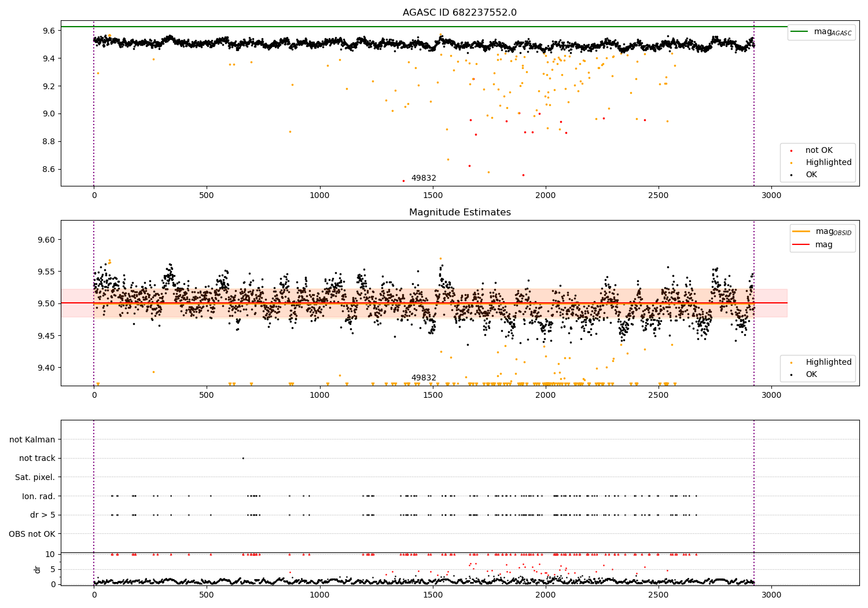Click the 1500 x-axis tick under the bottom plot

click(x=432, y=595)
